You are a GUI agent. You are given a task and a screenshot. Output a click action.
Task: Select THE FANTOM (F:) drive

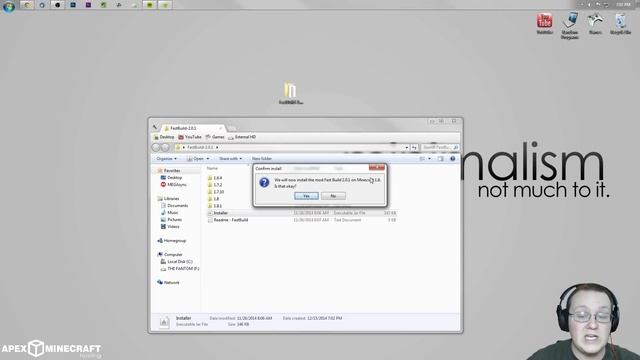click(180, 269)
